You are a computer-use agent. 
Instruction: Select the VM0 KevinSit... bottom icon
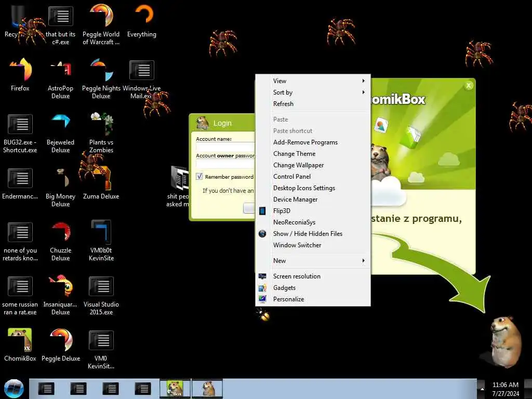(101, 350)
